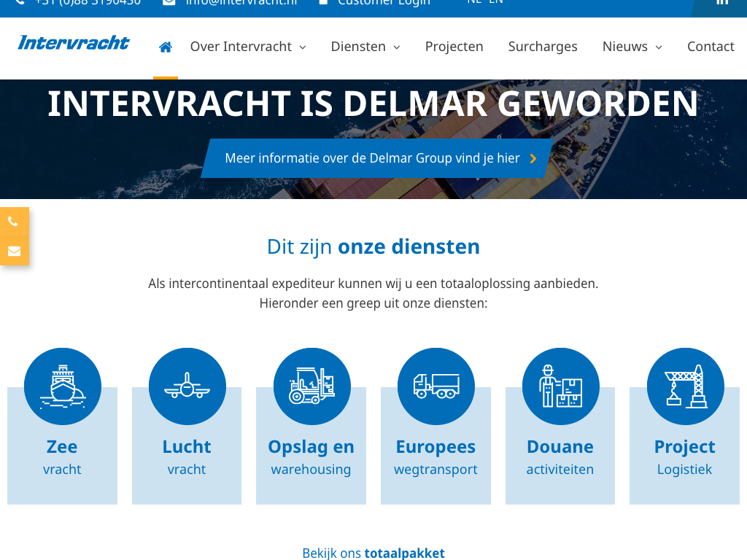Navigate to the Contact page
This screenshot has height=560, width=747.
tap(710, 47)
